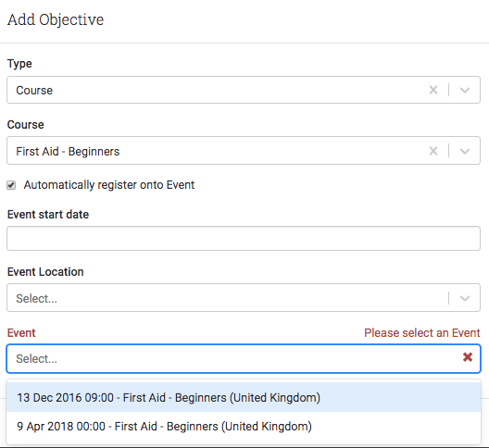
Task: Choose the 9 Apr 2018 00:00 event option
Action: pyautogui.click(x=244, y=426)
